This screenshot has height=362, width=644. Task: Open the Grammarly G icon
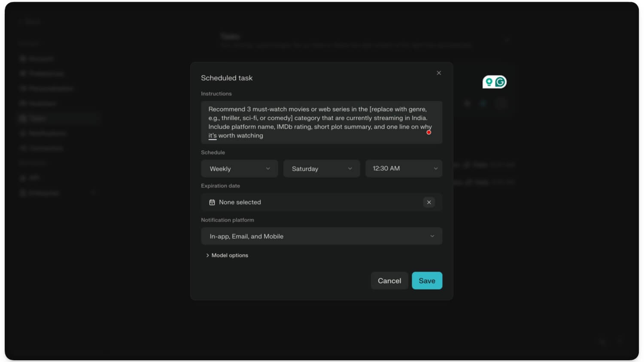pos(500,82)
